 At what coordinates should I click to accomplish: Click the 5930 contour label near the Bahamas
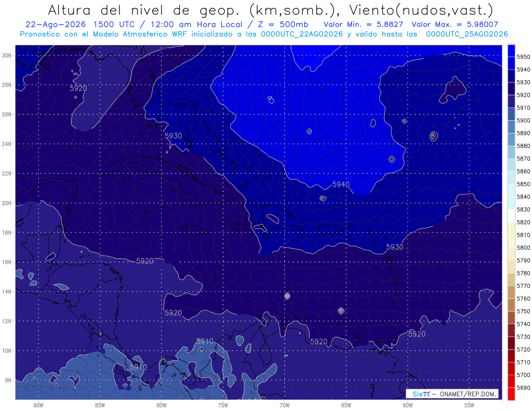click(173, 136)
